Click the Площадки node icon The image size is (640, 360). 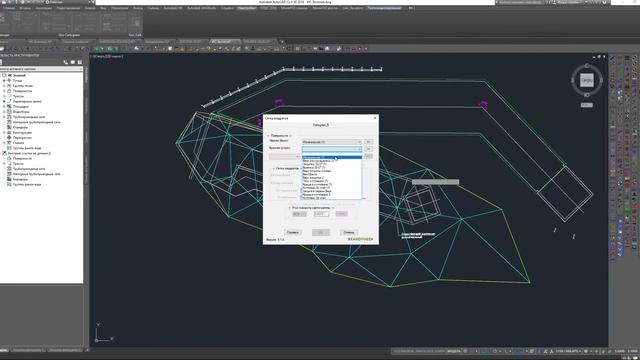[9, 106]
